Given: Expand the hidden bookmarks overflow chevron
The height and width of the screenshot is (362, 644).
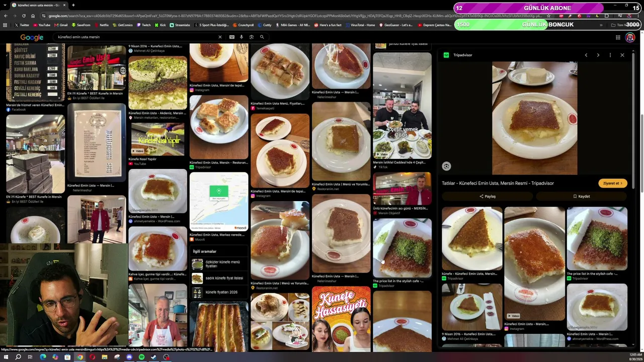Looking at the screenshot, I should point(601,25).
